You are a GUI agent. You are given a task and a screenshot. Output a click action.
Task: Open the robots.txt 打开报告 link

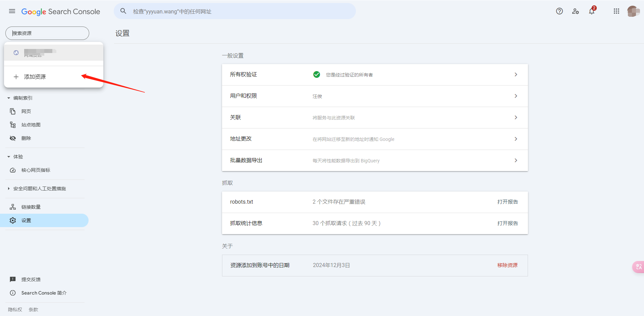[507, 202]
